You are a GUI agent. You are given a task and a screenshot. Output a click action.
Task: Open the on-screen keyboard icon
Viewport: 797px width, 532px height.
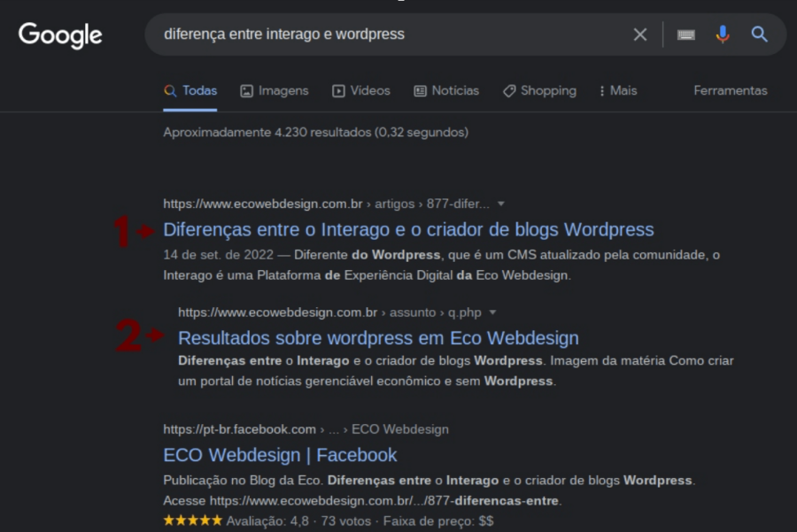pos(685,35)
